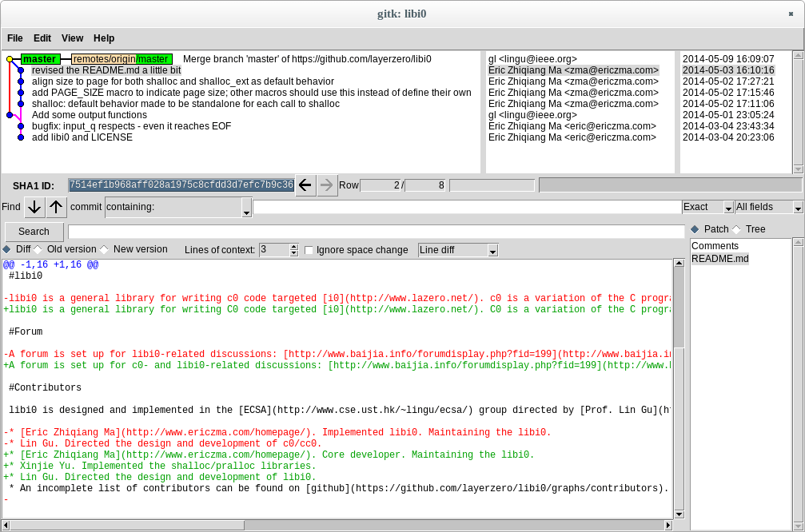The height and width of the screenshot is (532, 805).
Task: Open the 'containing:' find type dropdown
Action: point(246,207)
